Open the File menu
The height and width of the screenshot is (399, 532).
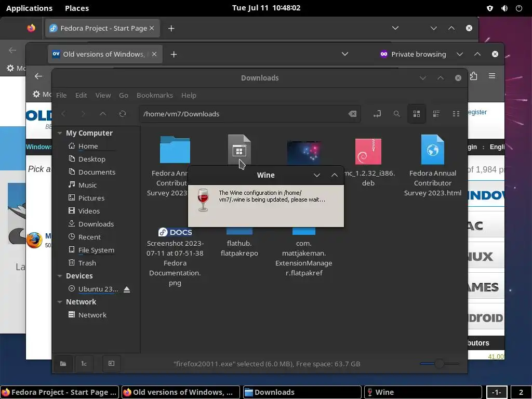[x=61, y=96]
